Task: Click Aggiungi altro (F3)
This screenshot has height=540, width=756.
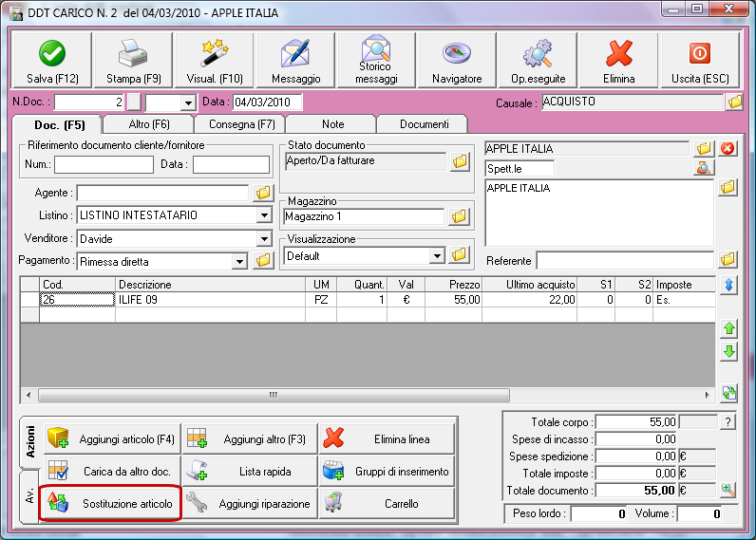Action: pyautogui.click(x=250, y=438)
